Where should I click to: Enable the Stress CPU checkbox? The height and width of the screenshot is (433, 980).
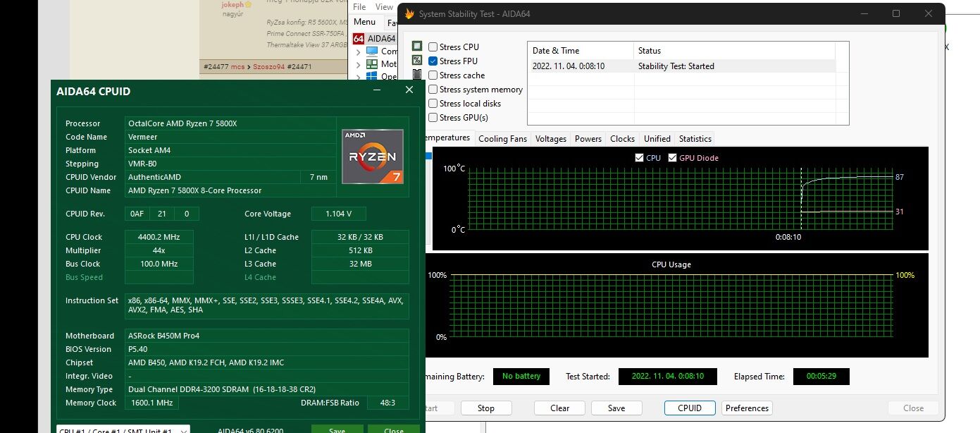click(433, 47)
